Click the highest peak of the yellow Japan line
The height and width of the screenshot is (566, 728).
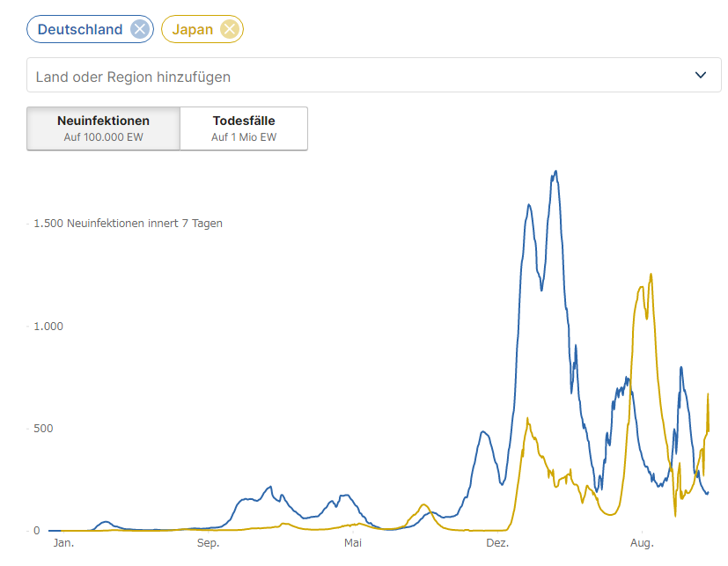[x=651, y=275]
